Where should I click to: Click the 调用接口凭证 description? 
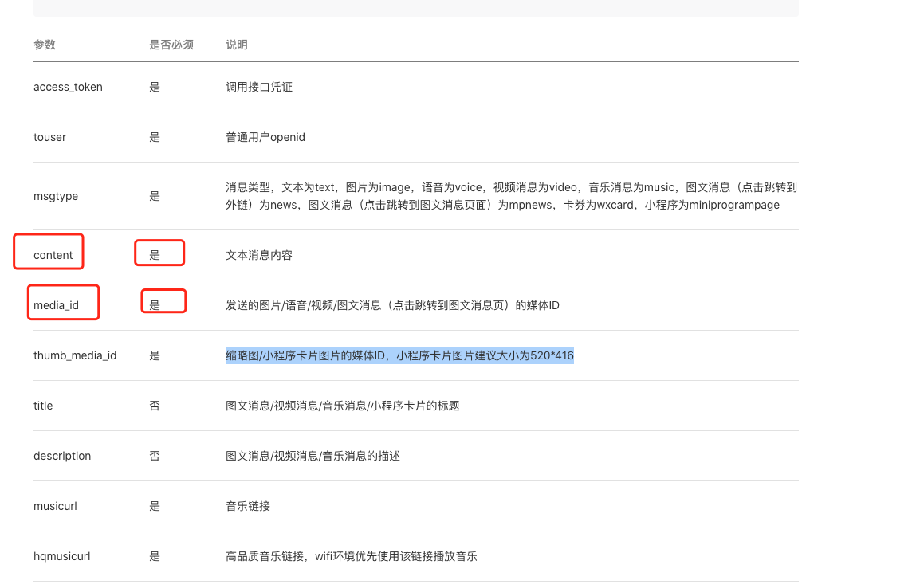[x=259, y=87]
